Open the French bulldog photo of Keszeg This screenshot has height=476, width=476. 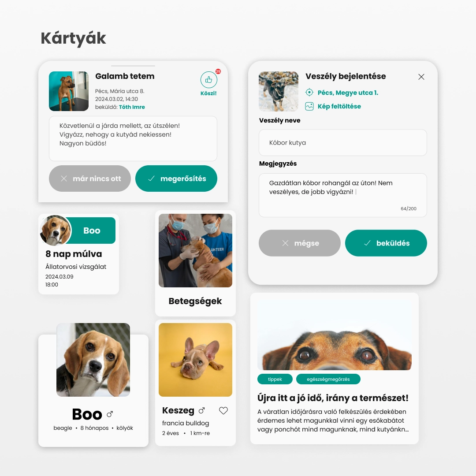point(196,360)
